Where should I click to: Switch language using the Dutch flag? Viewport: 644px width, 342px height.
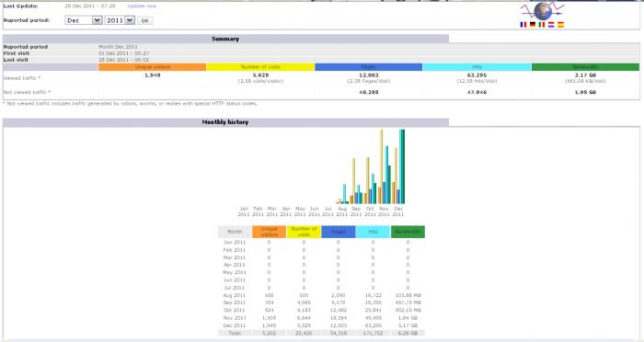[551, 25]
